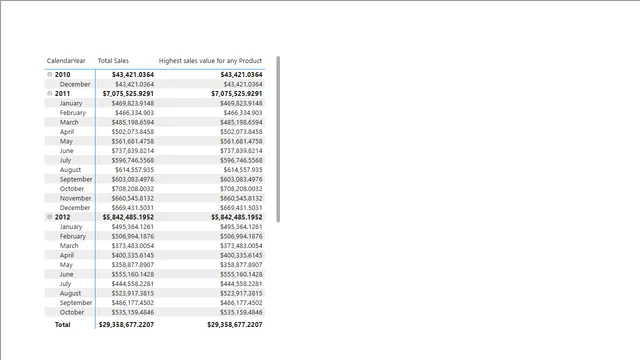Select December under 2011
Screen dimensions: 640x360
75,208
